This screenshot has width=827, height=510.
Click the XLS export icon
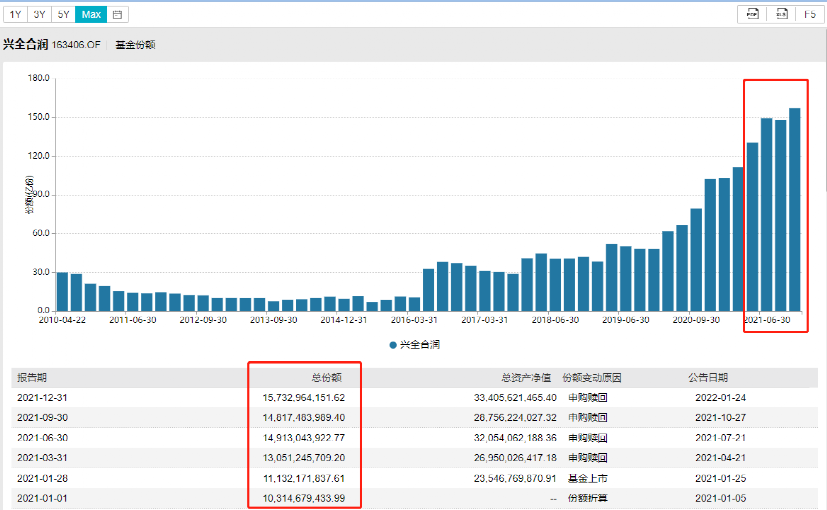[x=781, y=14]
